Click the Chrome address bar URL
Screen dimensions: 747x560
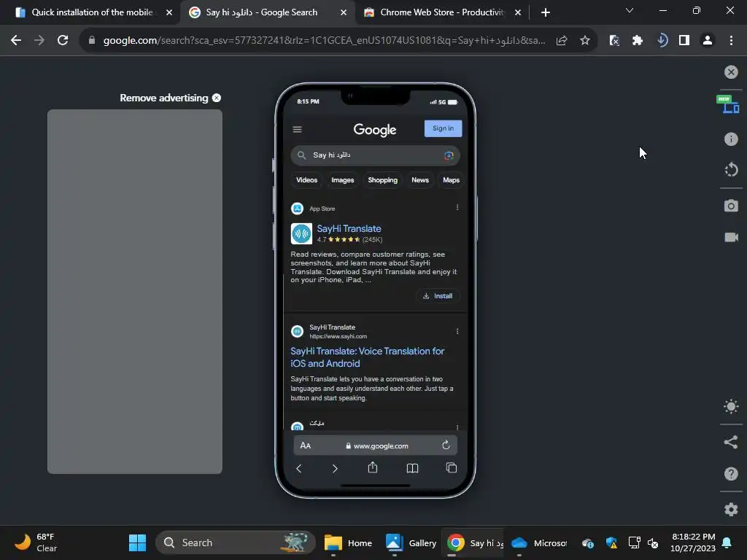tap(324, 41)
